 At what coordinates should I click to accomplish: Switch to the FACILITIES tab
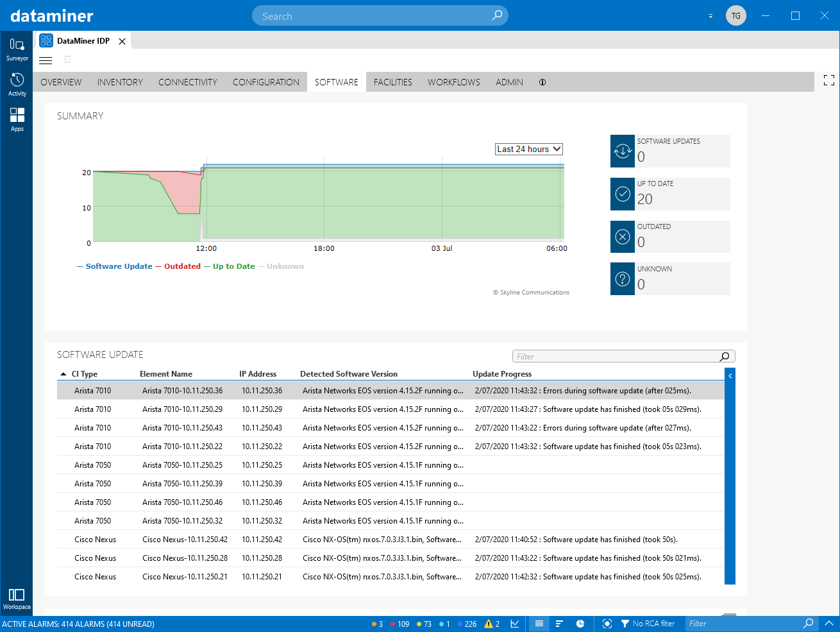tap(393, 82)
